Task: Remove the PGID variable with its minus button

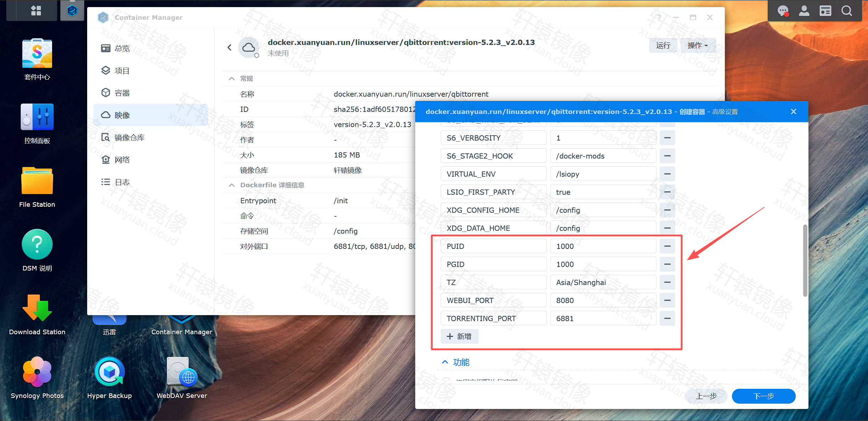Action: click(x=667, y=264)
